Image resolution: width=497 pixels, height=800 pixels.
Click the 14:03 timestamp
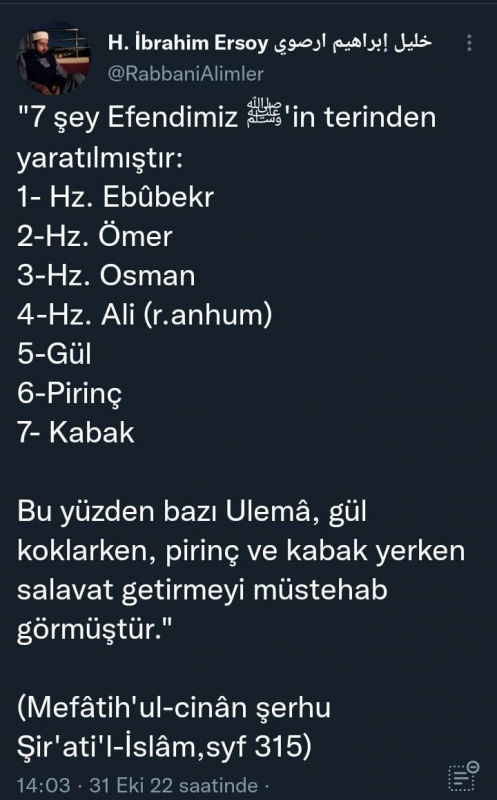[43, 785]
